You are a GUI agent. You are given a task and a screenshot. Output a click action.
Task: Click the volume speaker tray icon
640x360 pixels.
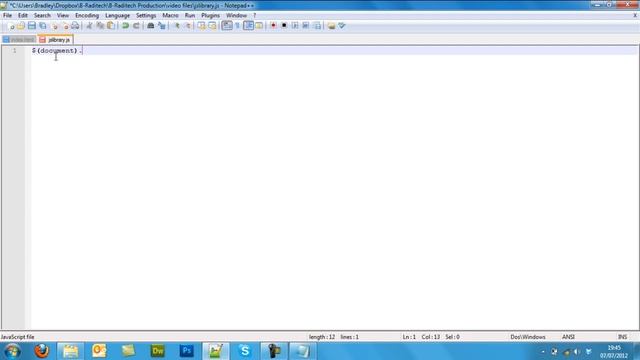[577, 351]
